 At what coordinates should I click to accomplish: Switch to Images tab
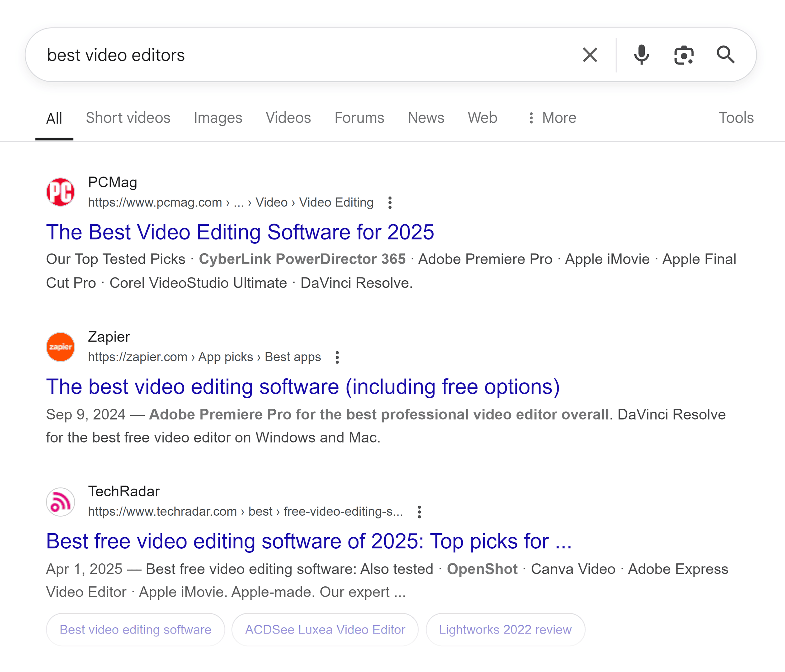tap(218, 118)
